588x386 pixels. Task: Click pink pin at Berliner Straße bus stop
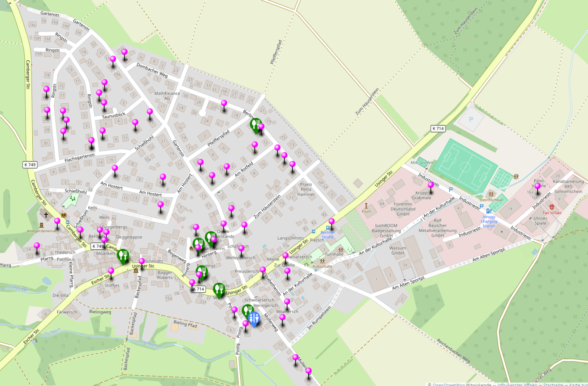(x=331, y=222)
